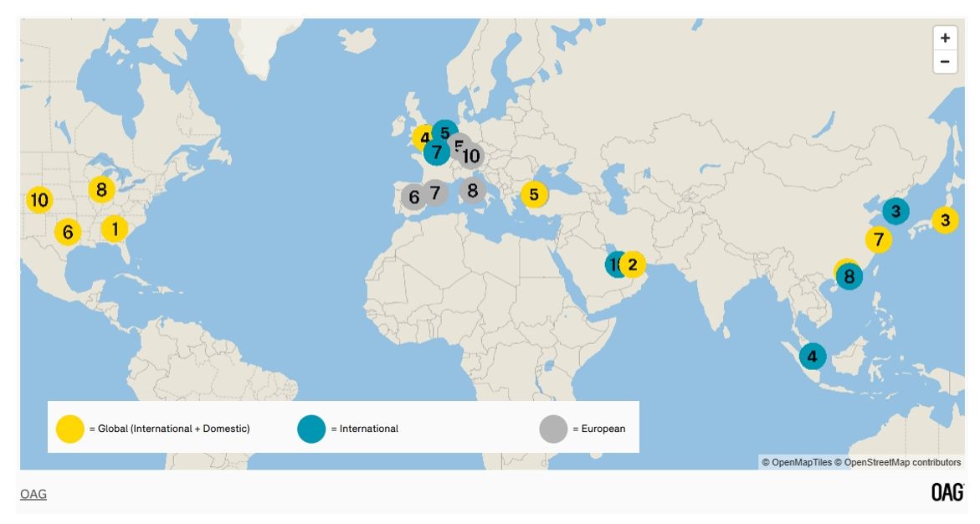Select yellow marker 5 over Turkey
Viewport: 980px width, 524px height.
pyautogui.click(x=534, y=195)
